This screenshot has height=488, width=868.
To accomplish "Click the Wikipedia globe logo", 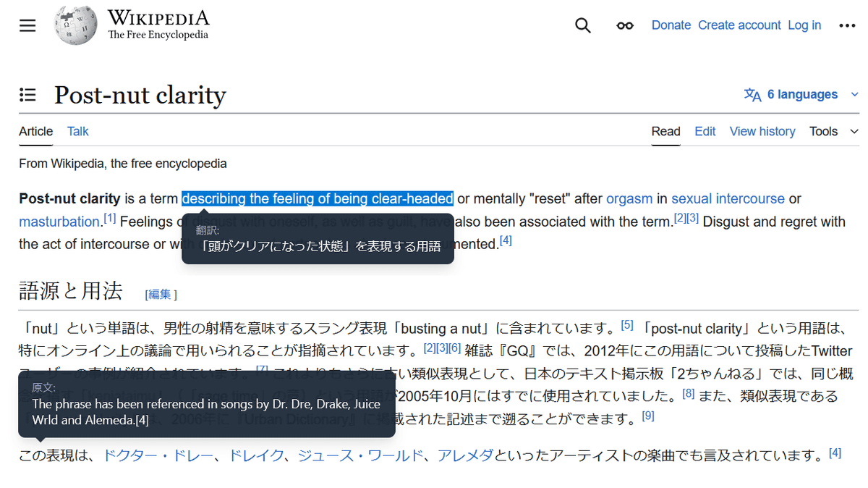I will (76, 25).
